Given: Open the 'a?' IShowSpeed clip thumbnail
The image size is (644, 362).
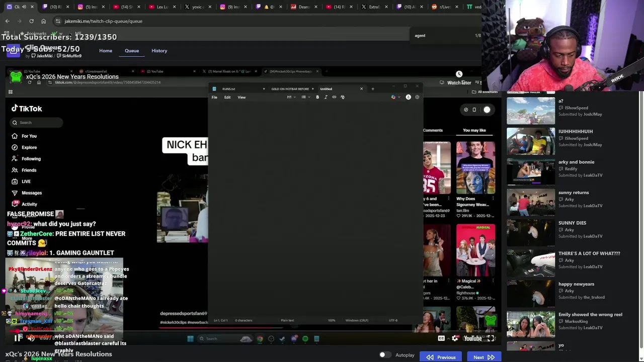Looking at the screenshot, I should tap(531, 111).
